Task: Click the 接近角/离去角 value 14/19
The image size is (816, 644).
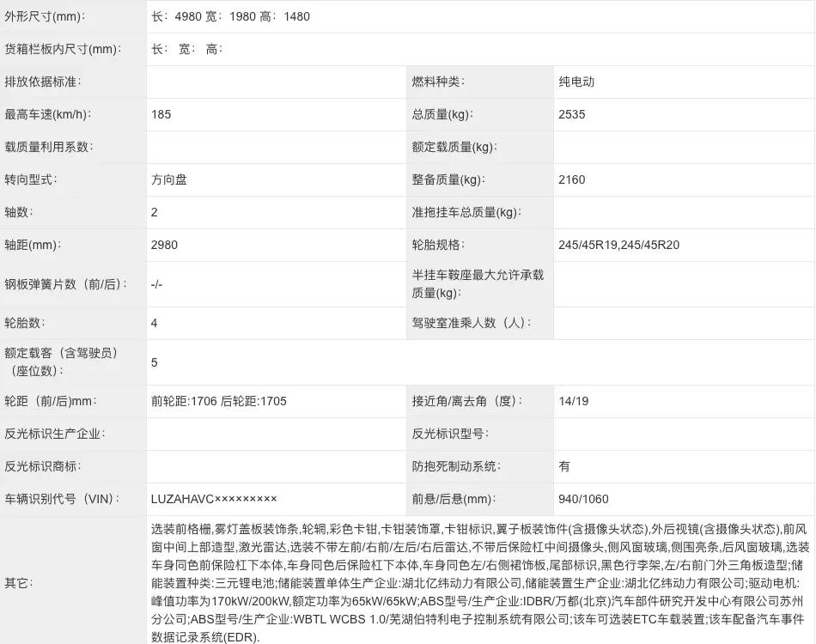Action: pyautogui.click(x=573, y=401)
